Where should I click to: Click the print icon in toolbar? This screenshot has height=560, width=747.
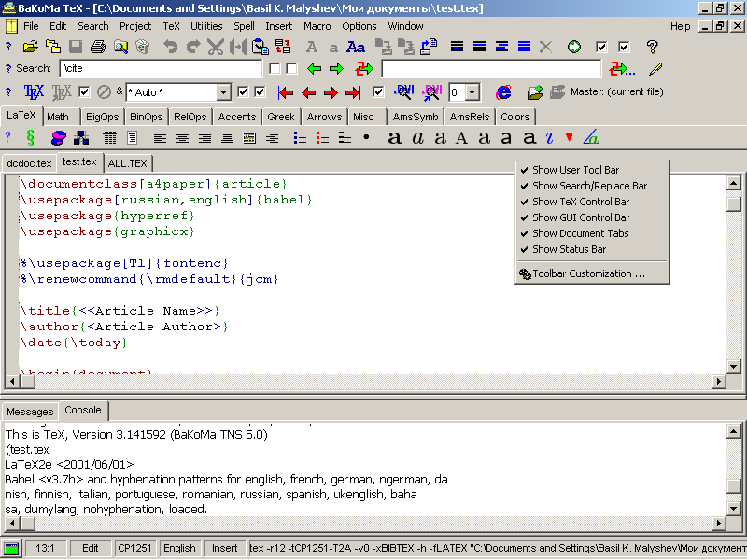coord(96,46)
